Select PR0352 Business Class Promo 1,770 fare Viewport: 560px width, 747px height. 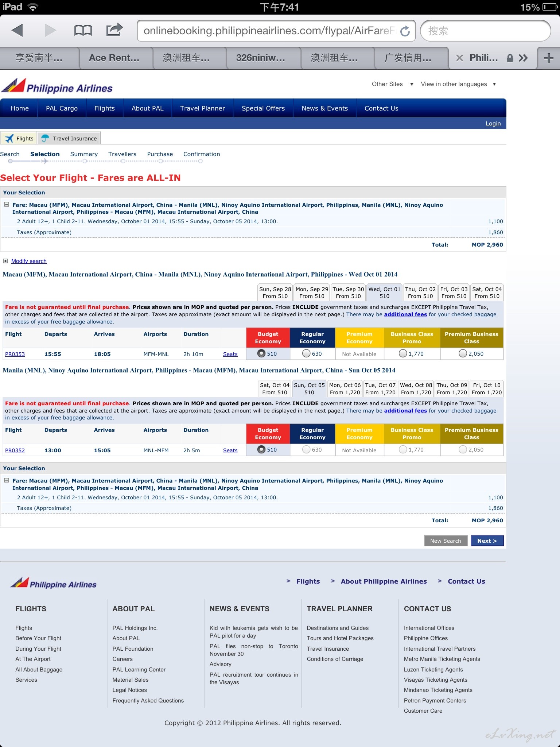tap(403, 450)
